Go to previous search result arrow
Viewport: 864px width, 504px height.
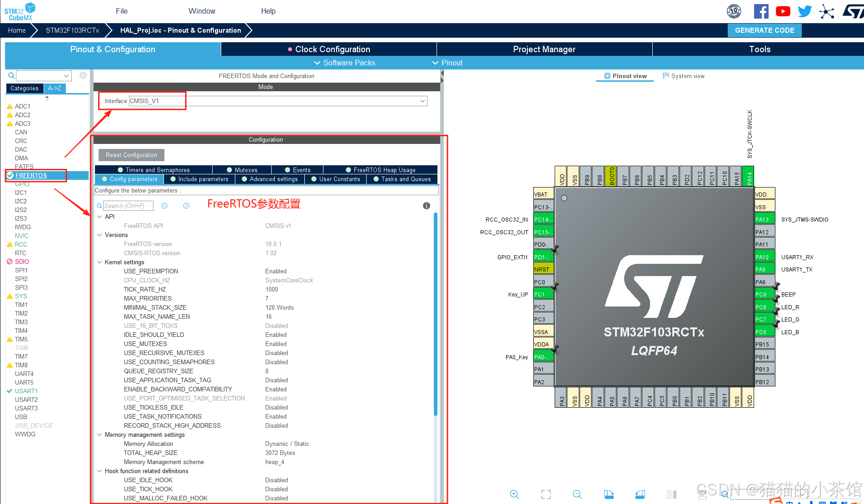click(x=164, y=206)
